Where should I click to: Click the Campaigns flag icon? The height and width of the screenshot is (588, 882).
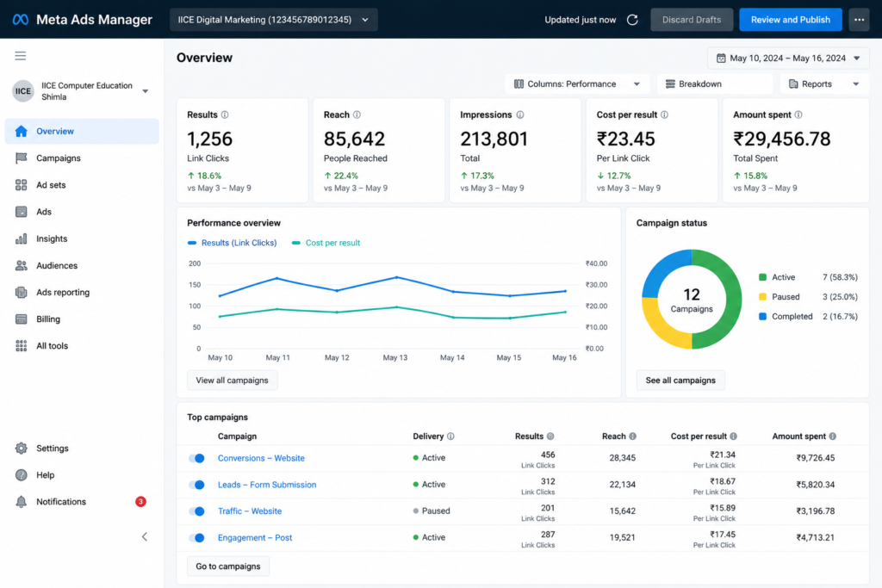point(22,158)
